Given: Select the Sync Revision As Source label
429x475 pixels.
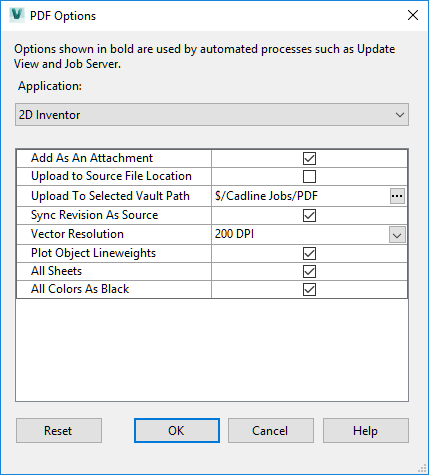Looking at the screenshot, I should coord(94,215).
